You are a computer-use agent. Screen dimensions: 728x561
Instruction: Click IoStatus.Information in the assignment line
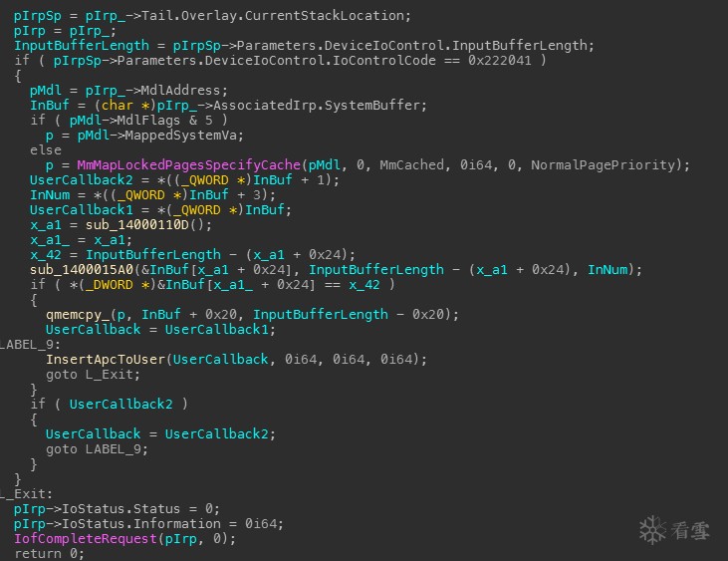[x=141, y=524]
